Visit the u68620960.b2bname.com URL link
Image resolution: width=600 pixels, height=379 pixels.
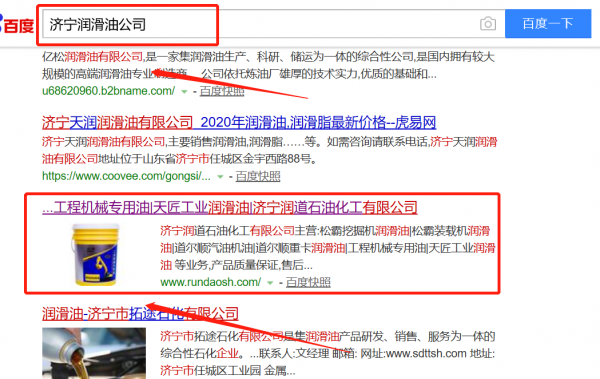tap(109, 91)
